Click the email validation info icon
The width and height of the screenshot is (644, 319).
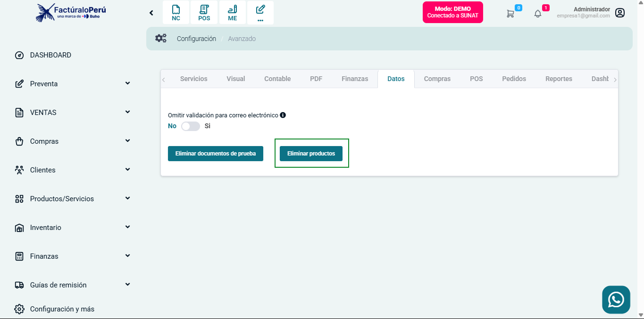tap(283, 115)
